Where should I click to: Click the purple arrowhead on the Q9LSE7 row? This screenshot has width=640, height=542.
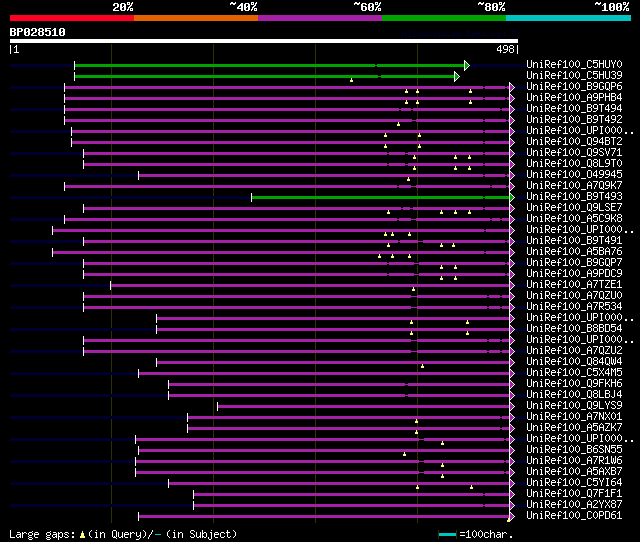512,209
